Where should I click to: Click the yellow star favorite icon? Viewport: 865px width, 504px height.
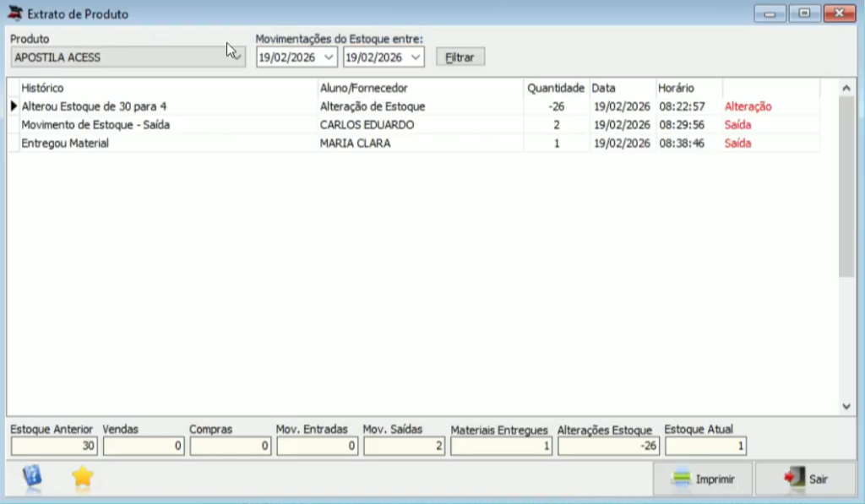(82, 477)
